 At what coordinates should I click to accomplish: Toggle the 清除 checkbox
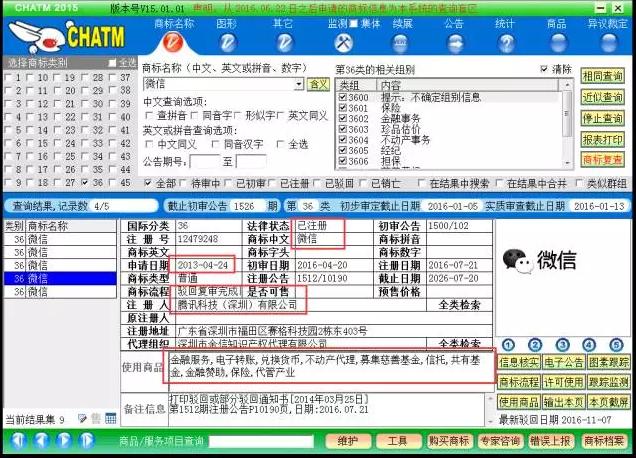[544, 70]
